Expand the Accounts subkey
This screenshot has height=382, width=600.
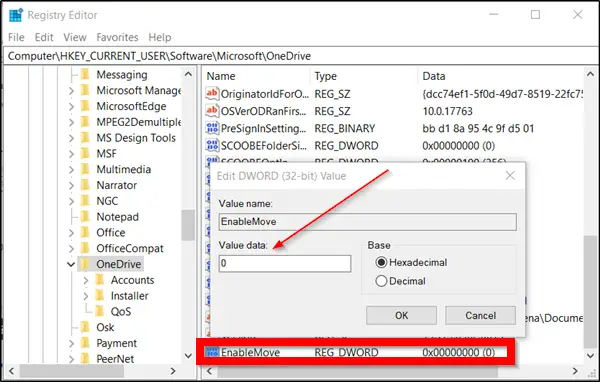click(86, 280)
